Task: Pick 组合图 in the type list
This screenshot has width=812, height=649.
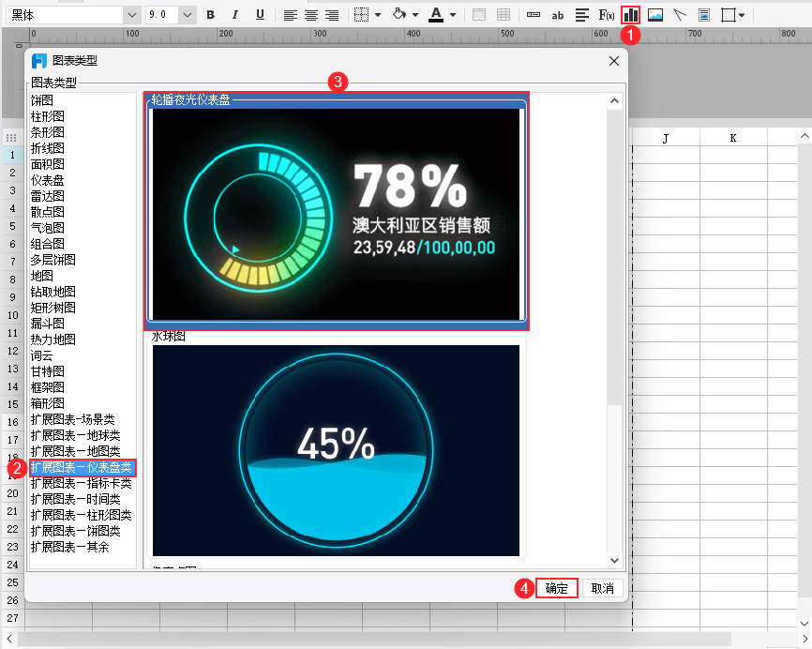Action: [47, 244]
